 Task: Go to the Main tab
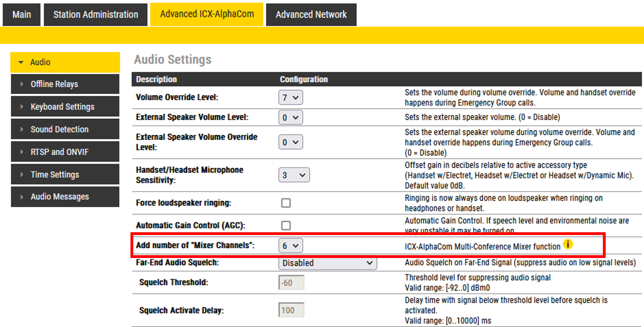coord(22,15)
